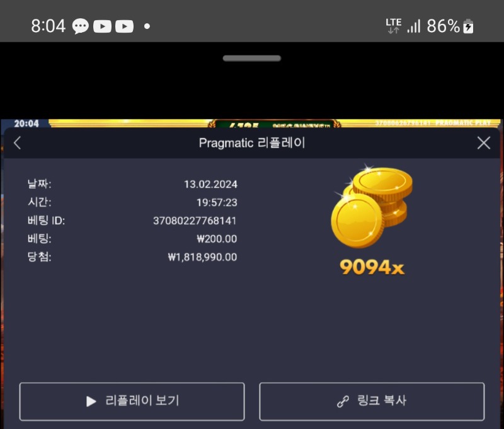Click the winning amount ₩1,818,990.00
This screenshot has width=504, height=429.
click(x=202, y=257)
